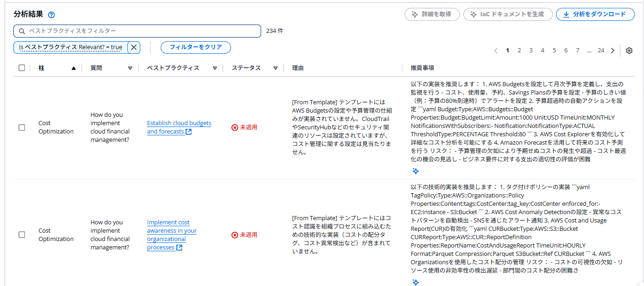Sort by the ベストプラクティス column
Viewport: 644px width, 286px height.
click(215, 68)
